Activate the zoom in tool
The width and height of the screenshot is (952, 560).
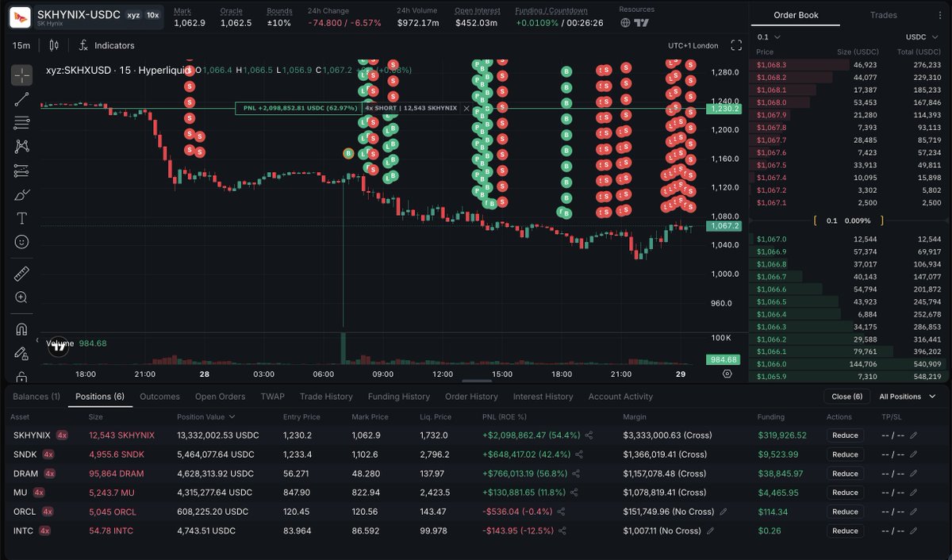22,297
